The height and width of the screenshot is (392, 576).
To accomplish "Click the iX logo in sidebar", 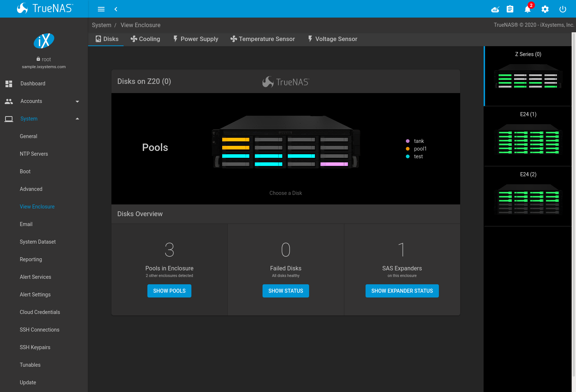I will [x=44, y=41].
